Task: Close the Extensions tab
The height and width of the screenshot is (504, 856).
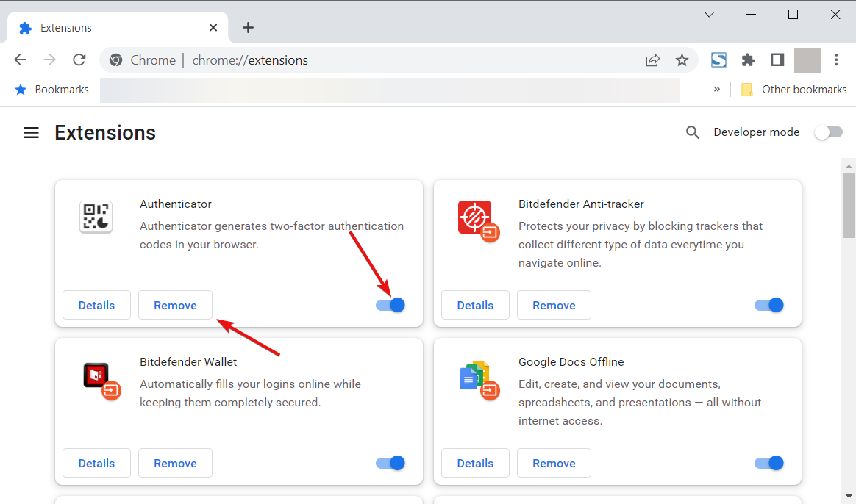Action: pyautogui.click(x=213, y=28)
